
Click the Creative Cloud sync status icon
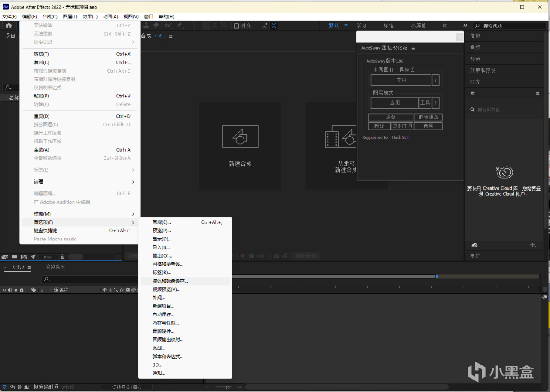click(x=474, y=245)
